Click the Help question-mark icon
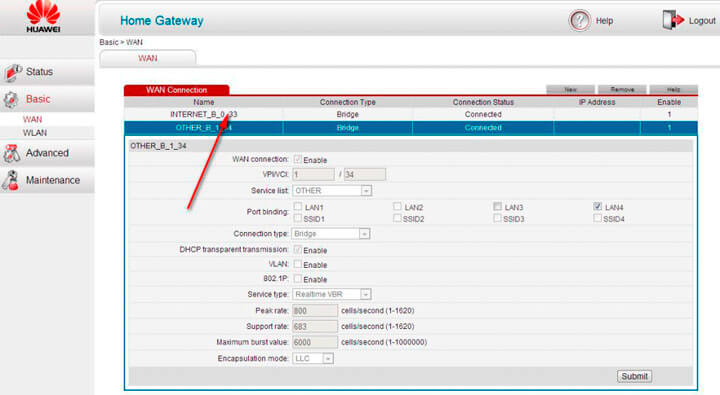The height and width of the screenshot is (395, 720). coord(579,21)
